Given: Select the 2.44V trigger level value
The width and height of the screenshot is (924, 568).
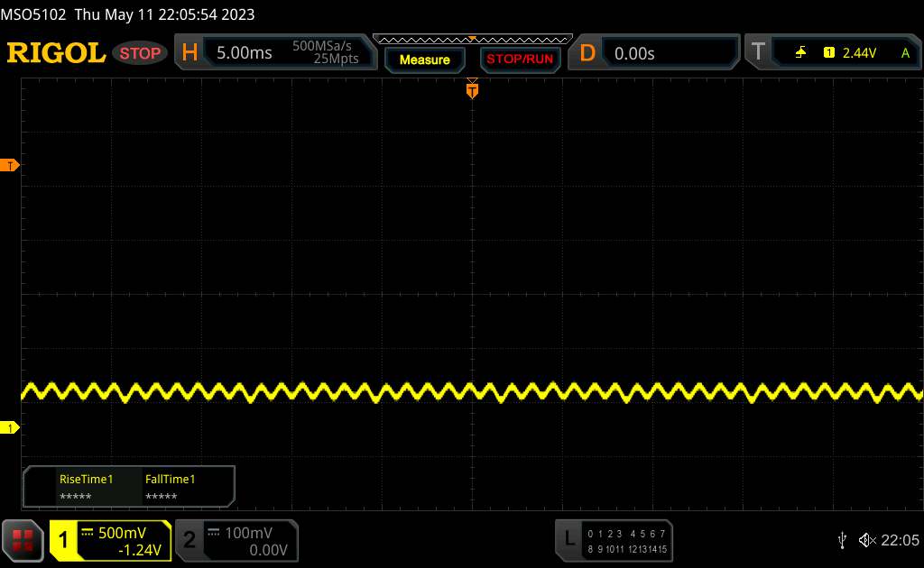Looking at the screenshot, I should [859, 53].
